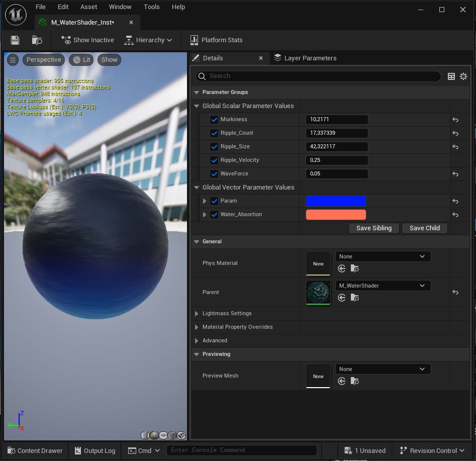This screenshot has width=476, height=461.
Task: Toggle the Ripple_Velocity override checkbox
Action: click(214, 160)
